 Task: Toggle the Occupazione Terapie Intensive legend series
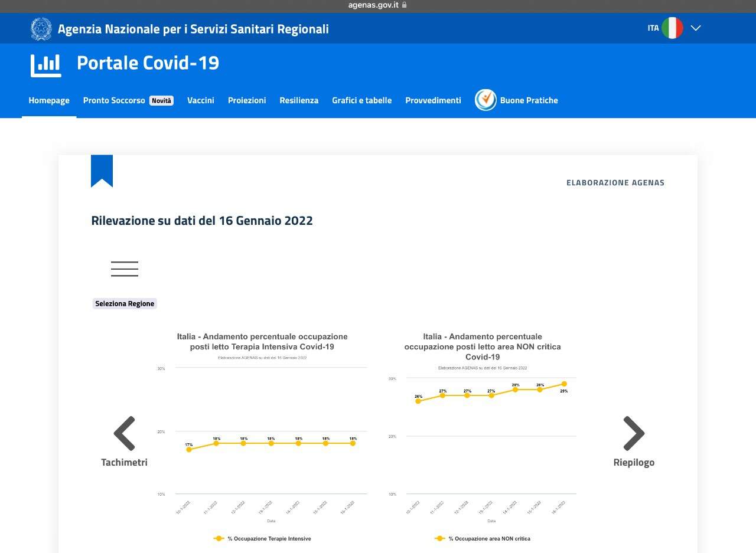click(x=262, y=538)
